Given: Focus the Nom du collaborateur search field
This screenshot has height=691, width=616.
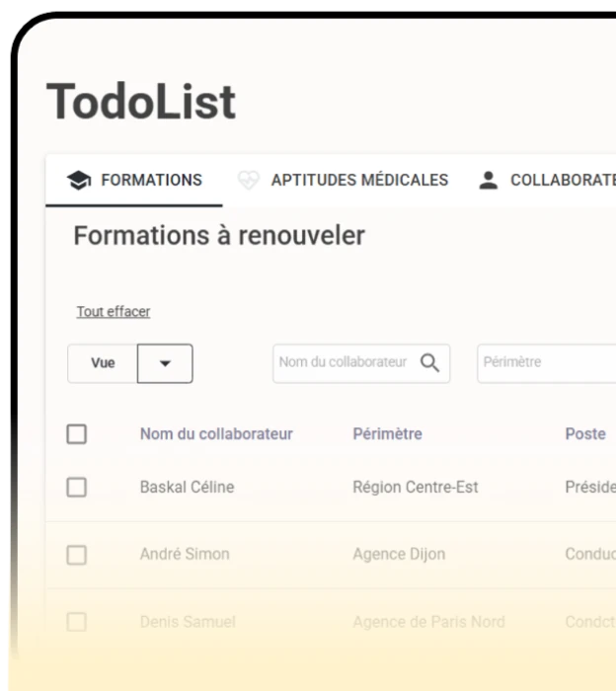Looking at the screenshot, I should tap(342, 362).
